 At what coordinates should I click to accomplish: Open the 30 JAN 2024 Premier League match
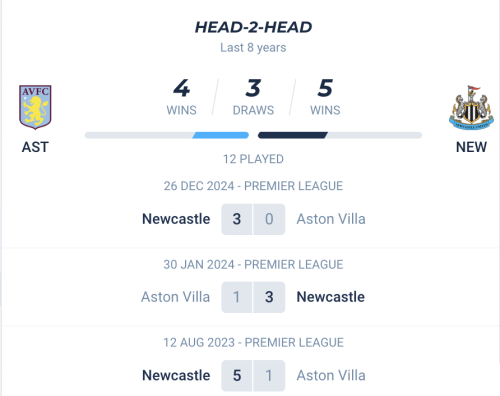253,287
